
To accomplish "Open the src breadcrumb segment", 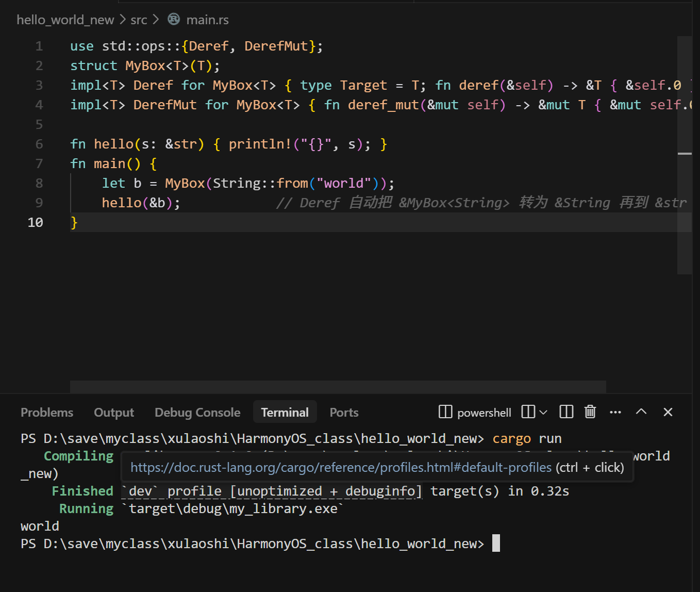I will 139,20.
